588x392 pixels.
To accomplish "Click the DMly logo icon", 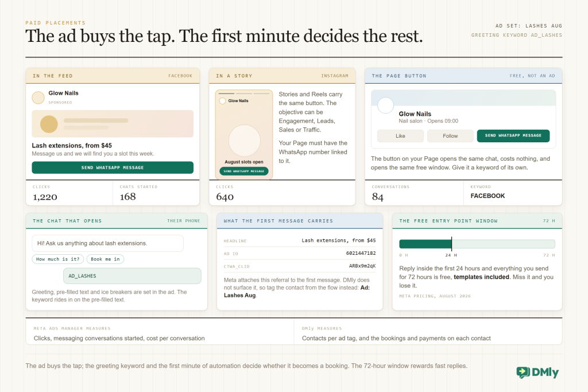I will point(523,372).
